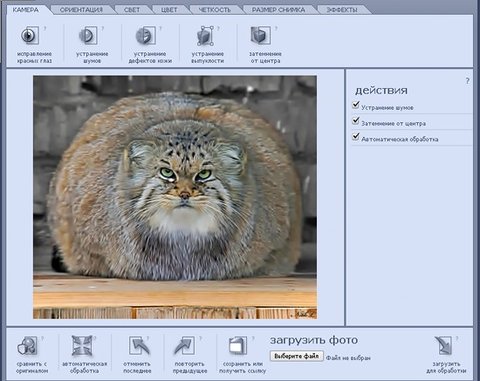480x381 pixels.
Task: Open help mark beside затемнение от центра tool
Action: 276,29
